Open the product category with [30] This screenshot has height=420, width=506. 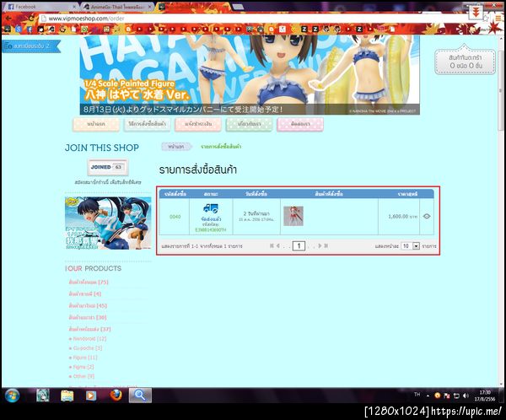[x=88, y=317]
